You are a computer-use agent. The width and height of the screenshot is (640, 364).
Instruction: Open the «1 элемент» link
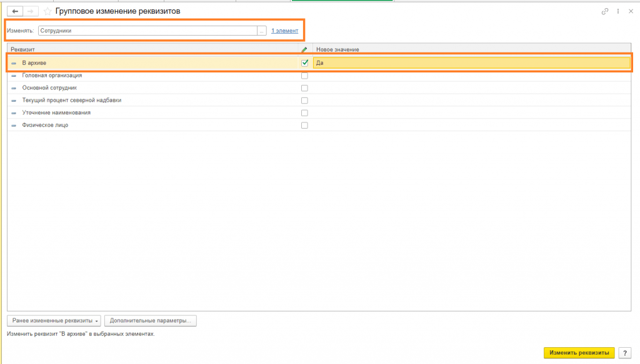tap(284, 30)
